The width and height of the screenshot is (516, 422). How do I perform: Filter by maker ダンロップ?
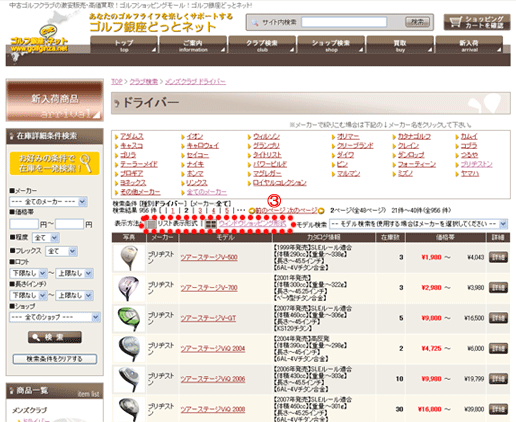pos(411,155)
